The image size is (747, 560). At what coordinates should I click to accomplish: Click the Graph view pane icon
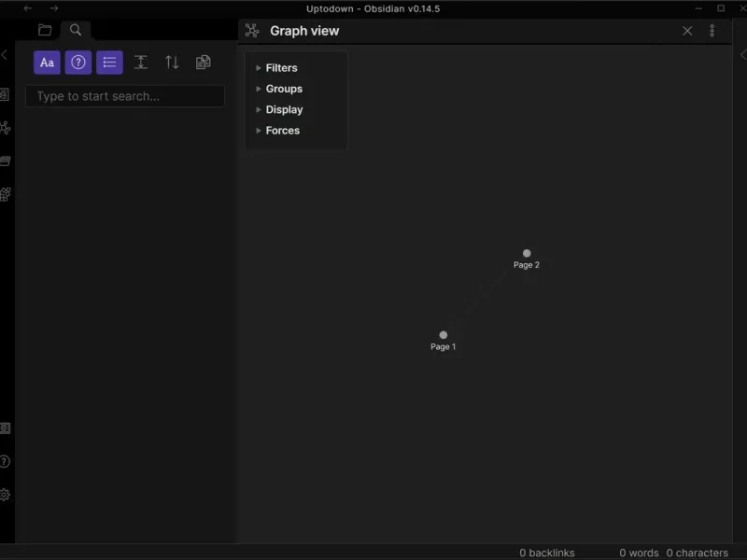(252, 31)
